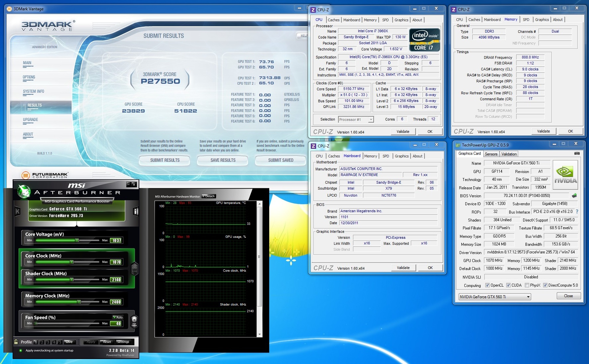
Task: Switch to Caches tab in CPU-Z CPU window
Action: click(333, 20)
